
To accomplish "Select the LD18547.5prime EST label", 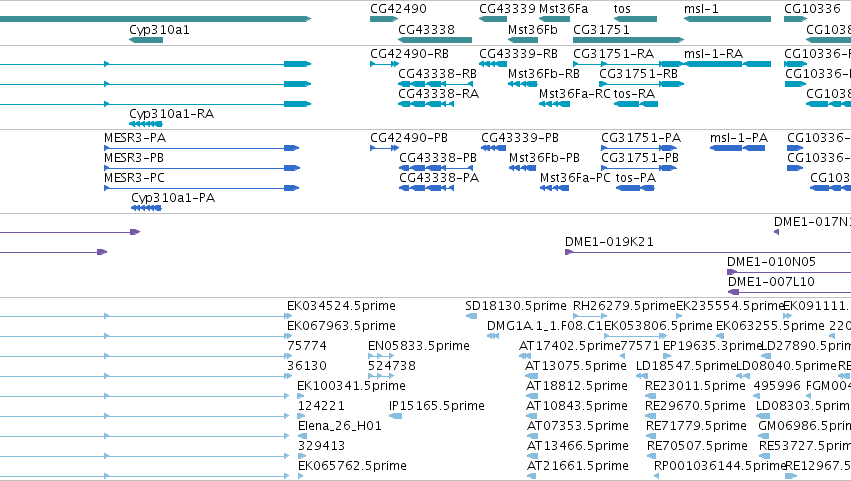I will pyautogui.click(x=686, y=366).
